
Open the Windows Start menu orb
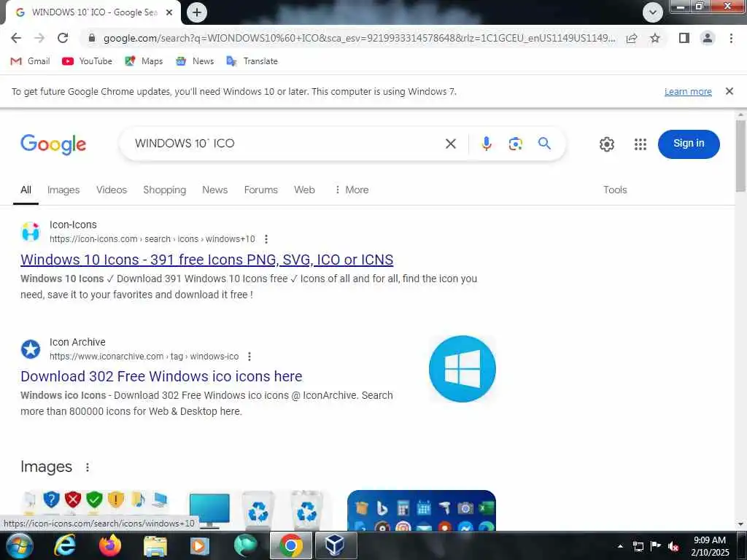(20, 545)
